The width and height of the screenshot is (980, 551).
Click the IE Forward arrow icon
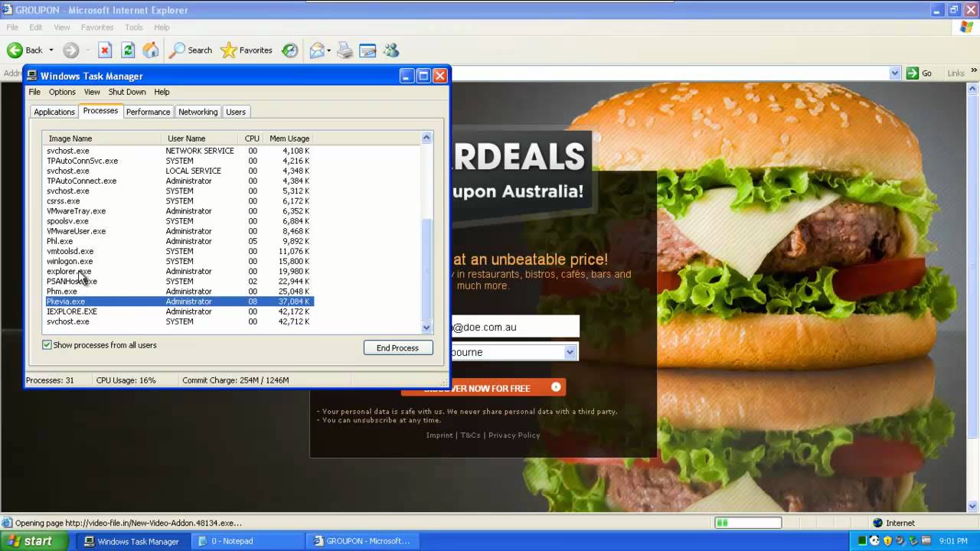[x=70, y=51]
